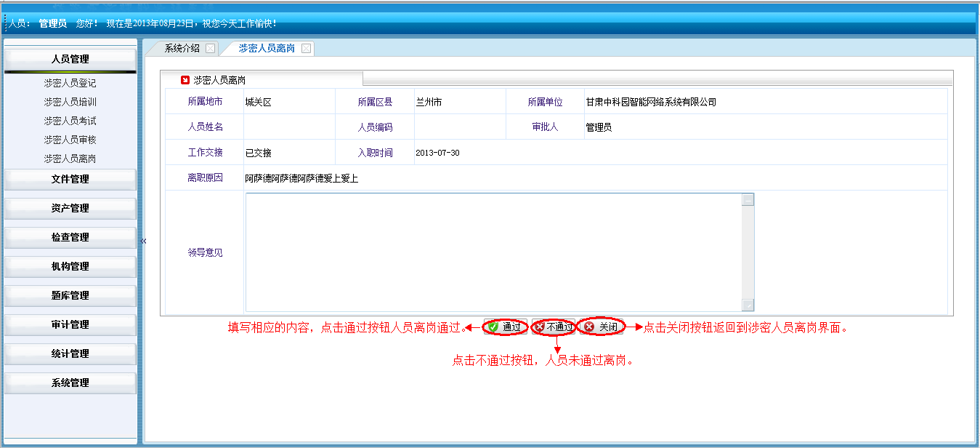Open the 机构管理 menu section
The image size is (980, 448).
click(70, 266)
